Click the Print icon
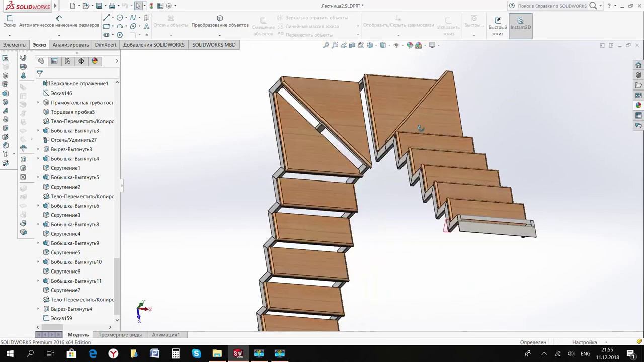644x362 pixels. click(112, 6)
